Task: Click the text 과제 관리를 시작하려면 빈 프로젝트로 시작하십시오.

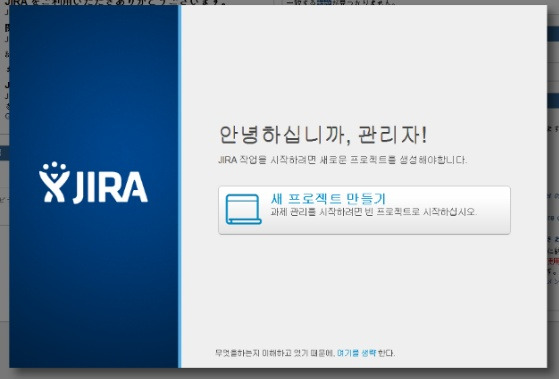Action: (x=373, y=212)
